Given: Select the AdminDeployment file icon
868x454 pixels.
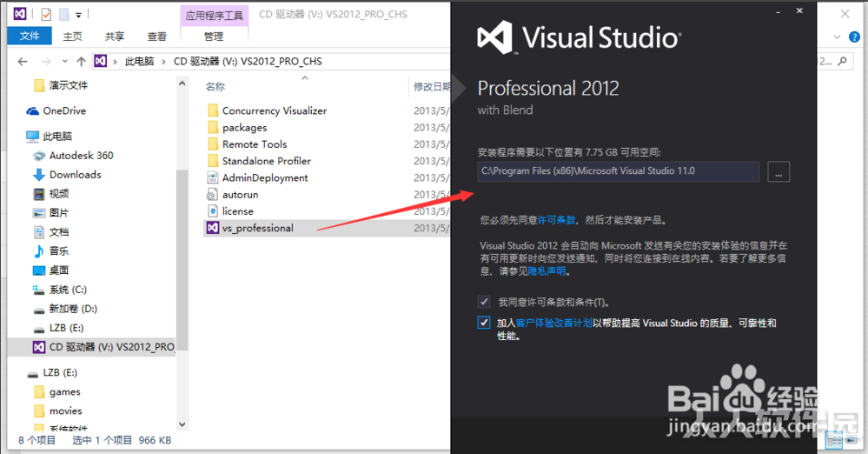Looking at the screenshot, I should point(213,178).
